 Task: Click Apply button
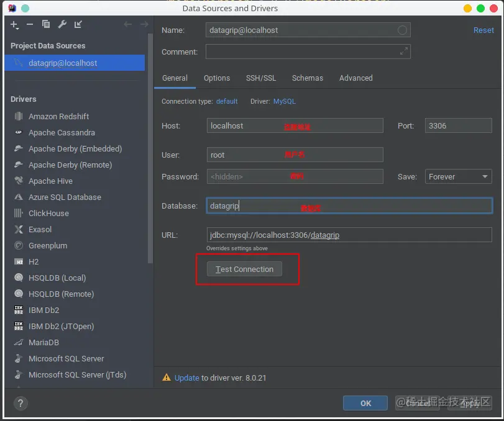[470, 404]
